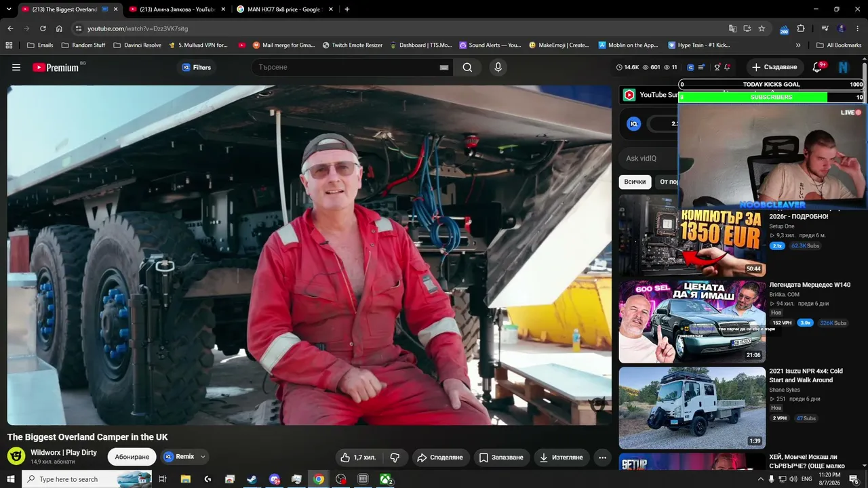This screenshot has height=488, width=868.
Task: Click the main video player to pause
Action: click(x=309, y=256)
